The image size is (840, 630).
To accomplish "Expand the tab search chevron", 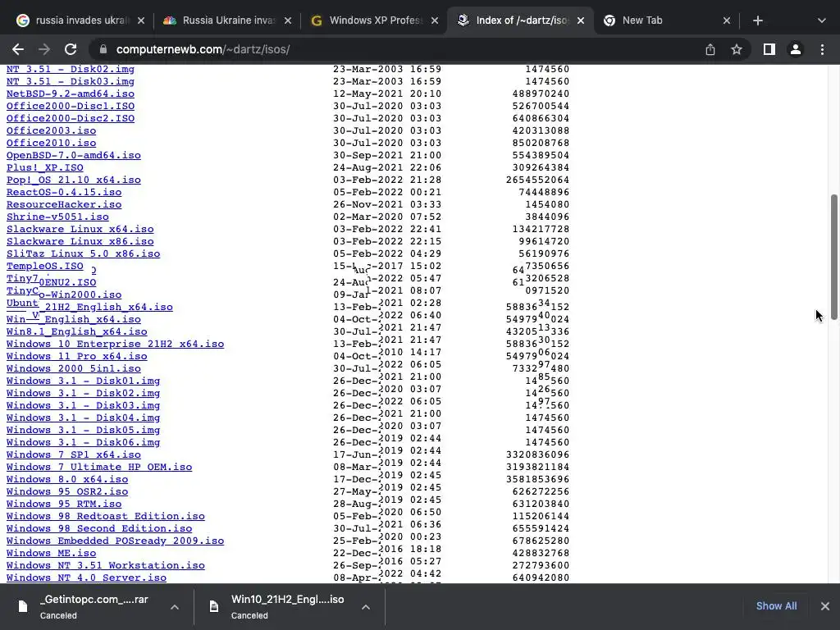I will (822, 21).
